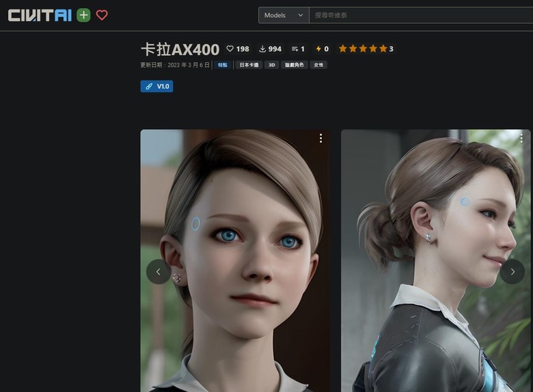Select the V1.0 version button
Viewport: 533px width, 392px height.
point(156,86)
